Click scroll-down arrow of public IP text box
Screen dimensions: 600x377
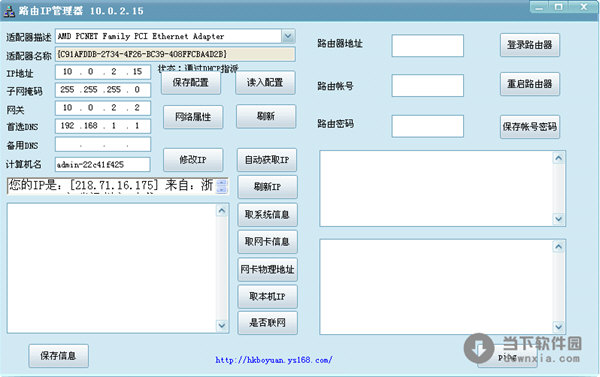[x=222, y=189]
